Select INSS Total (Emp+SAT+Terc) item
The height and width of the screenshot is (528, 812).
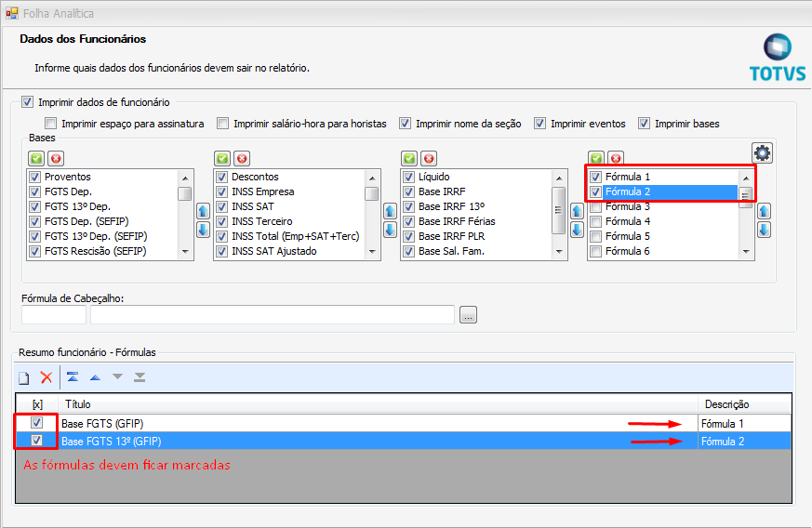[295, 236]
